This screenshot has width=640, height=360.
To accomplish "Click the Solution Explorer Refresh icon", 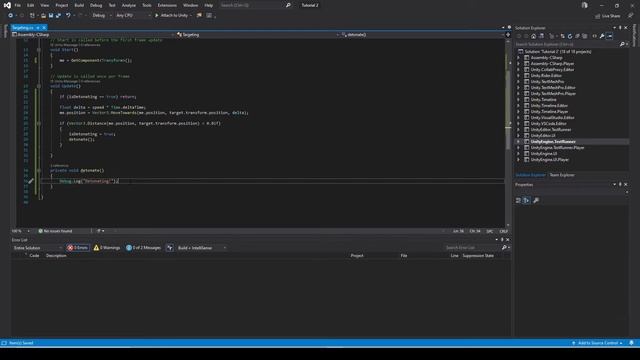I will tap(570, 36).
